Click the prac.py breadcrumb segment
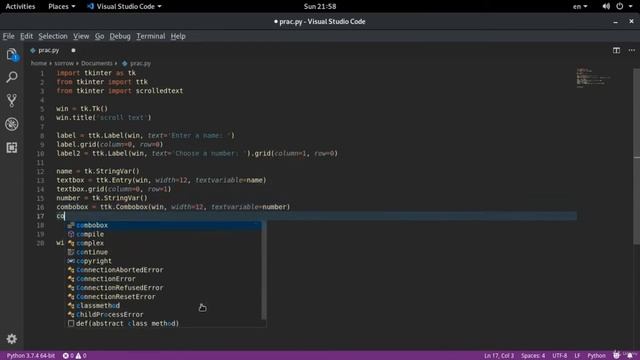Image resolution: width=640 pixels, height=360 pixels. pyautogui.click(x=136, y=63)
